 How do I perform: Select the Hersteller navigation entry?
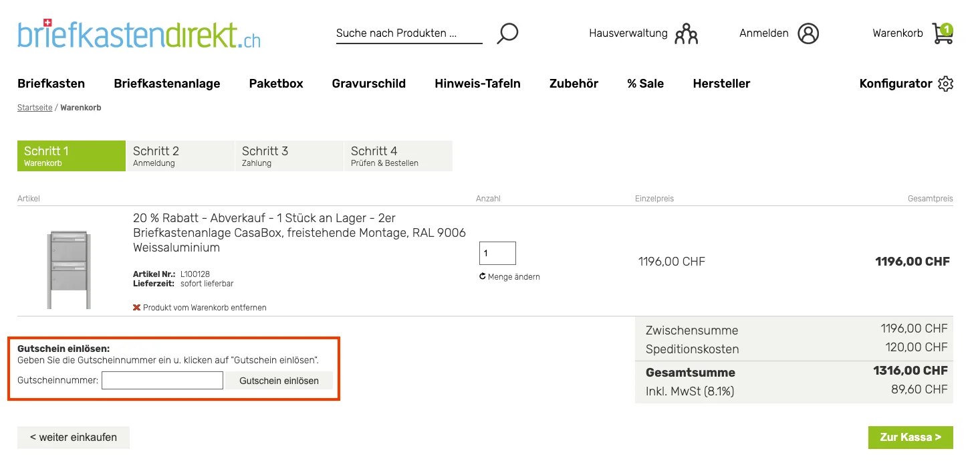[721, 84]
